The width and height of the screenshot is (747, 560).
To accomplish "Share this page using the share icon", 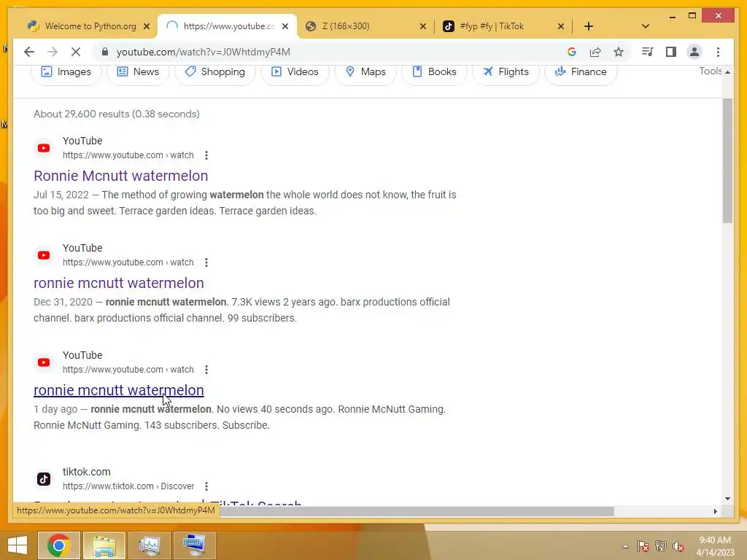I will [595, 52].
